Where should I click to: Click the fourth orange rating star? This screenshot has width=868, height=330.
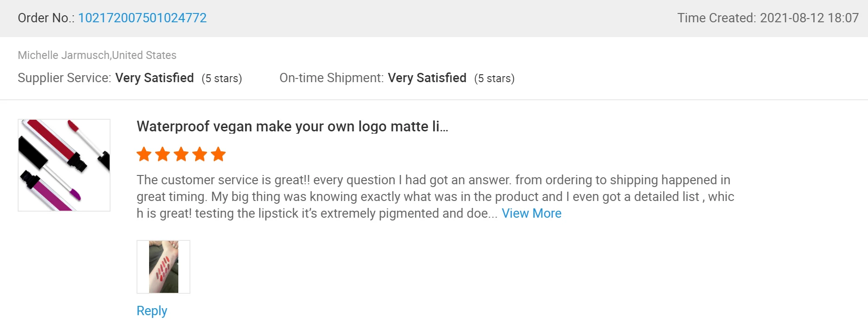click(200, 154)
